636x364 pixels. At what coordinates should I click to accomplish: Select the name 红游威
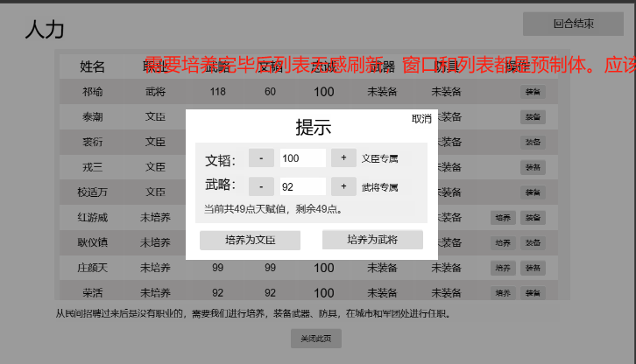click(x=93, y=218)
